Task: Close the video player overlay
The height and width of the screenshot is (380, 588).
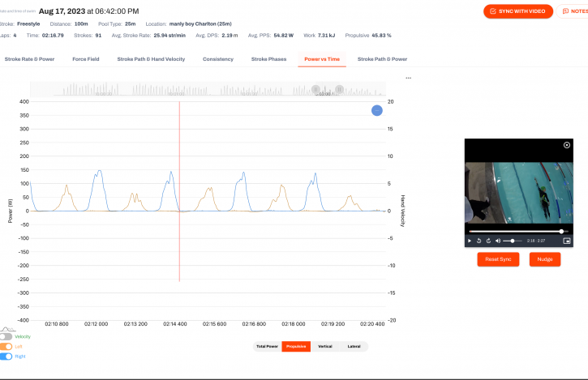Action: pos(567,145)
